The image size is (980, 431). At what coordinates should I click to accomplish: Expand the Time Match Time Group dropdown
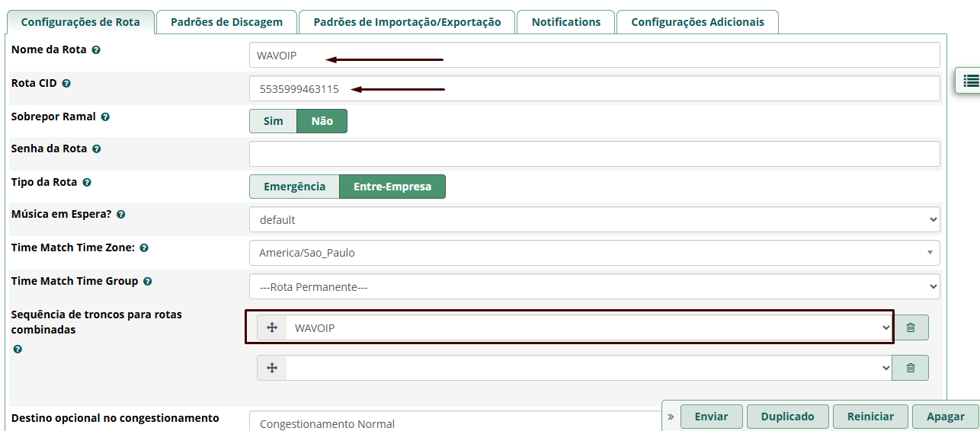(x=594, y=287)
